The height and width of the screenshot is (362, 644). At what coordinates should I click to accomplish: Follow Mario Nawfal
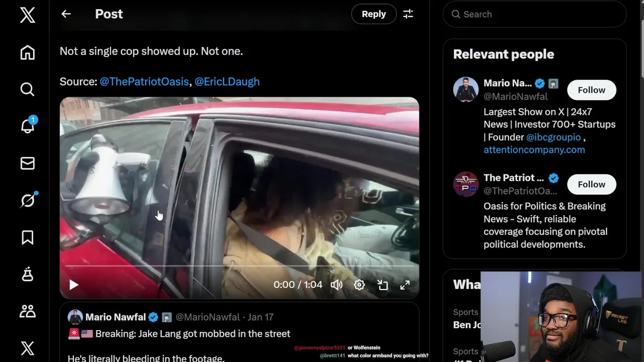(x=592, y=90)
